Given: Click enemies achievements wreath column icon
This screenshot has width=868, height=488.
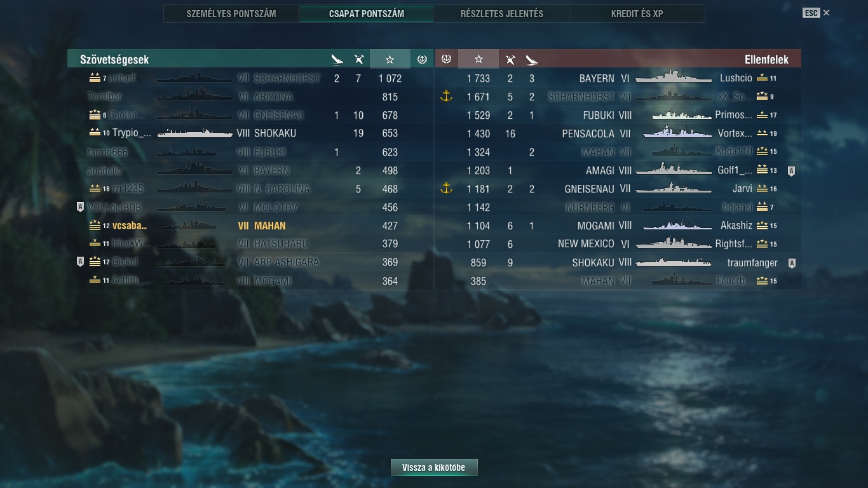Looking at the screenshot, I should click(x=446, y=59).
